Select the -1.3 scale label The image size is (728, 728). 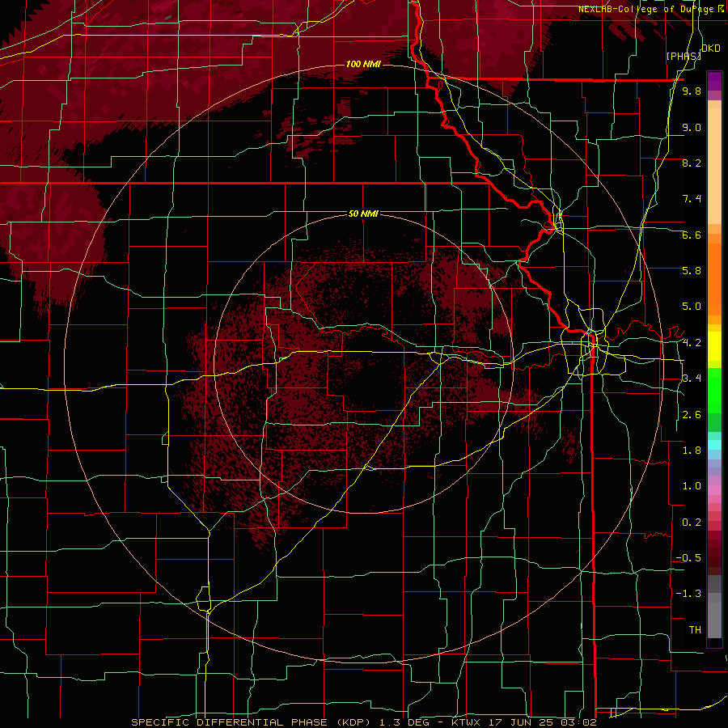[688, 594]
